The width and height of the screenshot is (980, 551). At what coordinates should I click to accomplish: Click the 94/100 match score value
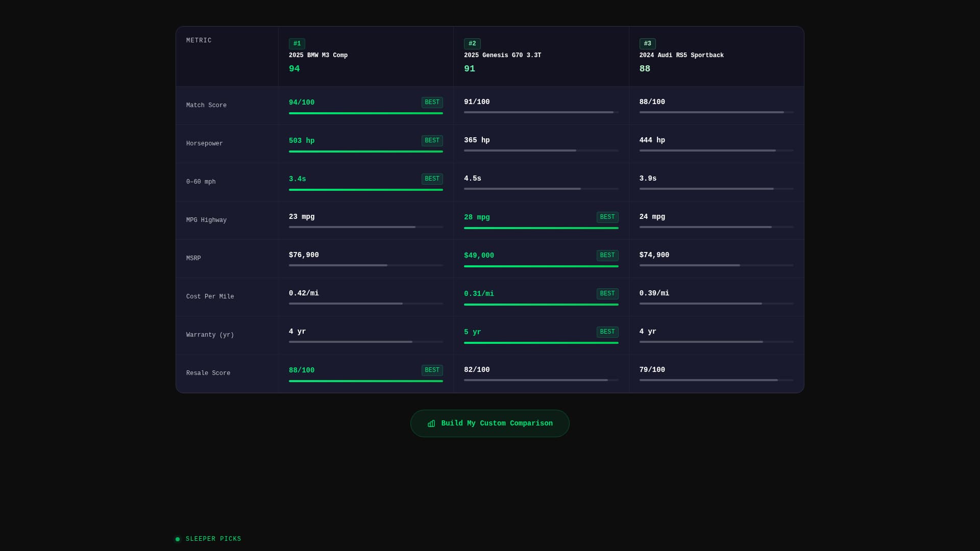(x=302, y=103)
